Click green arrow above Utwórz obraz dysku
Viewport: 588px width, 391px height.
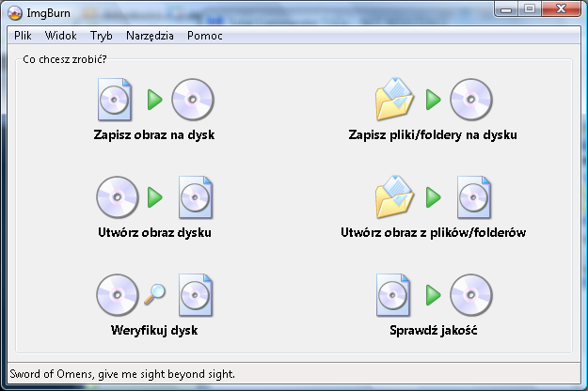[154, 197]
